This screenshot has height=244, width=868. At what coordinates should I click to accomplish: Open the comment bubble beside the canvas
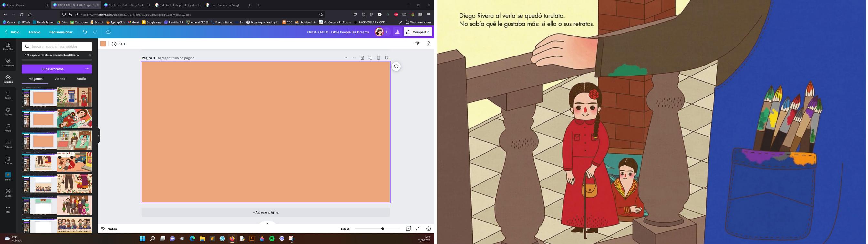[x=396, y=66]
